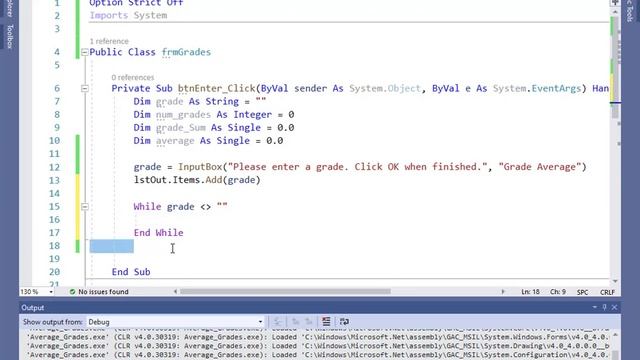The height and width of the screenshot is (360, 640).
Task: Click the System.Drawing loaded output line
Action: 318,346
